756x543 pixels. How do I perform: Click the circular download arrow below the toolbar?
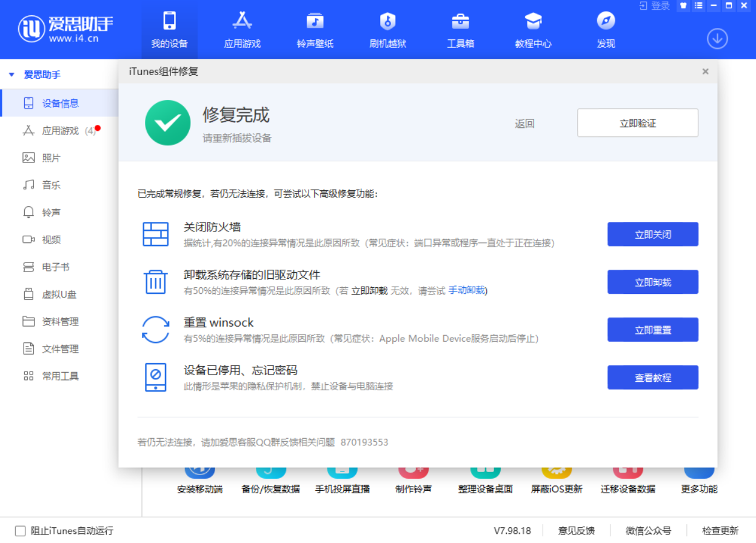tap(717, 38)
